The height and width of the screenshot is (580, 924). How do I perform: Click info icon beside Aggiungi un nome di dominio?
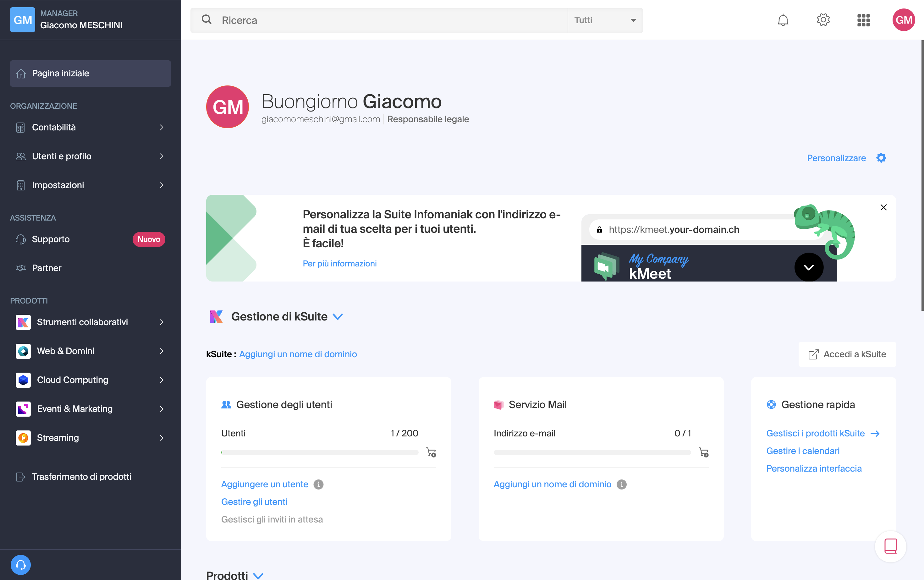(622, 484)
